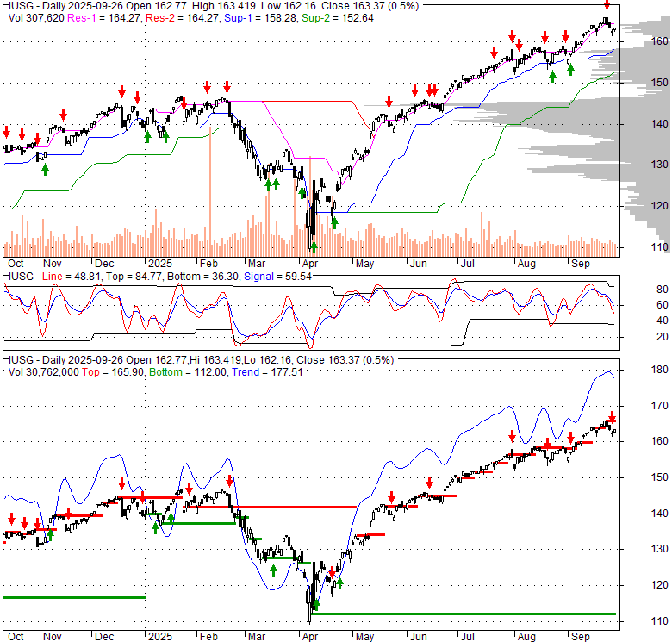Click 140 on the lower chart price axis
The height and width of the screenshot is (642, 672).
tap(659, 513)
